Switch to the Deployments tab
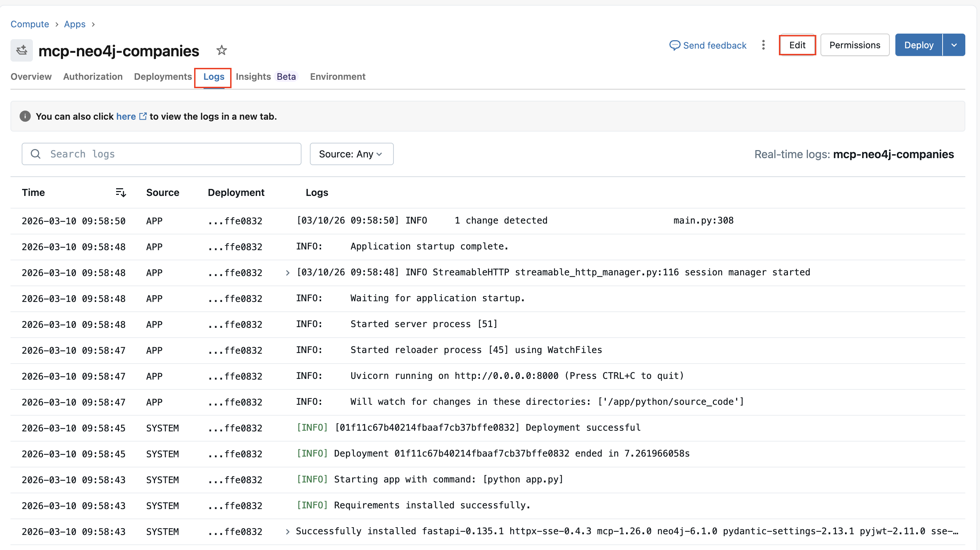The height and width of the screenshot is (550, 980). coord(163,77)
